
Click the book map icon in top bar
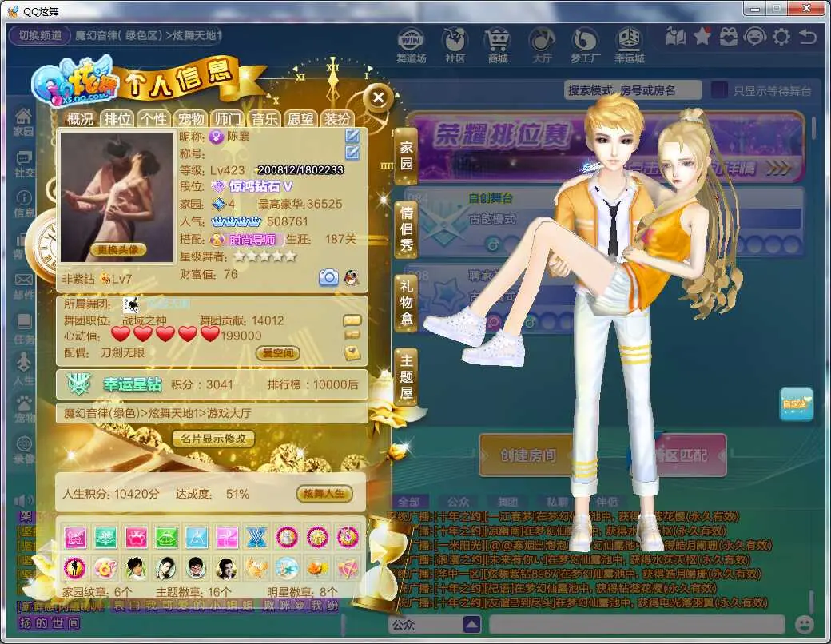pyautogui.click(x=676, y=36)
